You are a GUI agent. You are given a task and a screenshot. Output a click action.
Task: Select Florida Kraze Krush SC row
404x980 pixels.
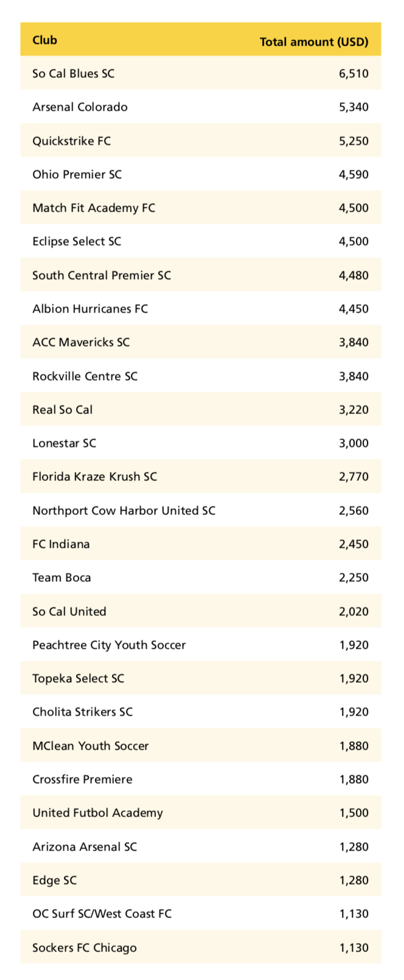coord(201,477)
